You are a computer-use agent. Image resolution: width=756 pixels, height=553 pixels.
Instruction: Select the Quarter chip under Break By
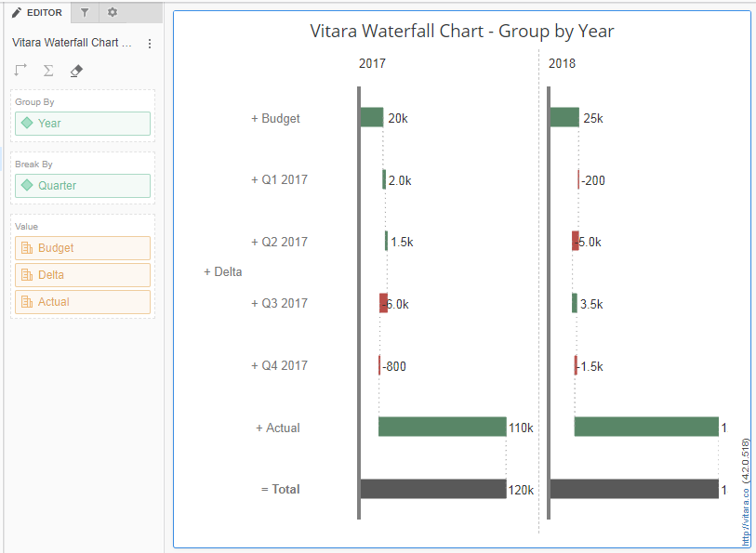81,186
